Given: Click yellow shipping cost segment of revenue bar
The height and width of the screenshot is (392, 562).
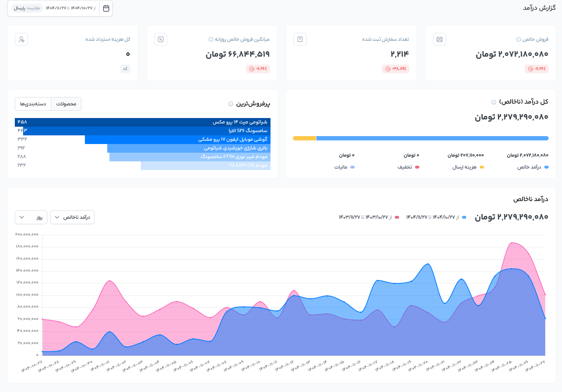Looking at the screenshot, I should click(304, 138).
